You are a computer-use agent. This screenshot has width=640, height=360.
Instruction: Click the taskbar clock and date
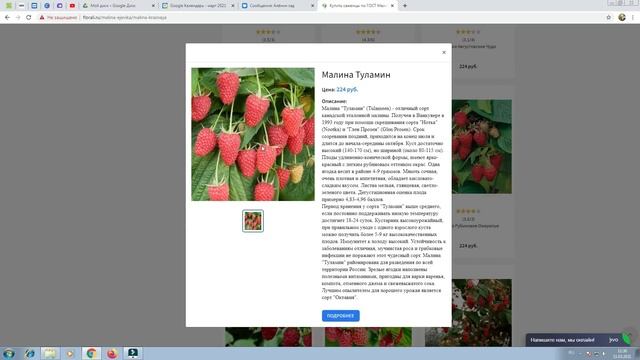(x=622, y=353)
